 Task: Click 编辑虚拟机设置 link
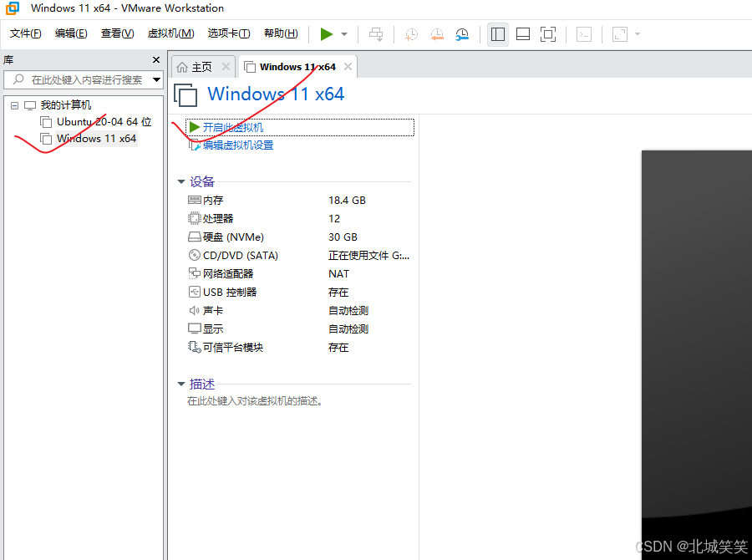[x=238, y=145]
